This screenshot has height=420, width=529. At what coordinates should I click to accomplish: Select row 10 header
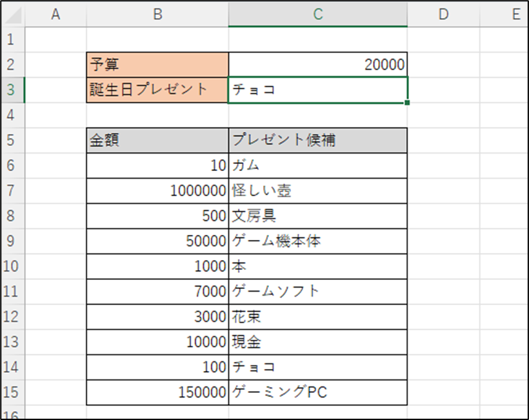point(12,266)
